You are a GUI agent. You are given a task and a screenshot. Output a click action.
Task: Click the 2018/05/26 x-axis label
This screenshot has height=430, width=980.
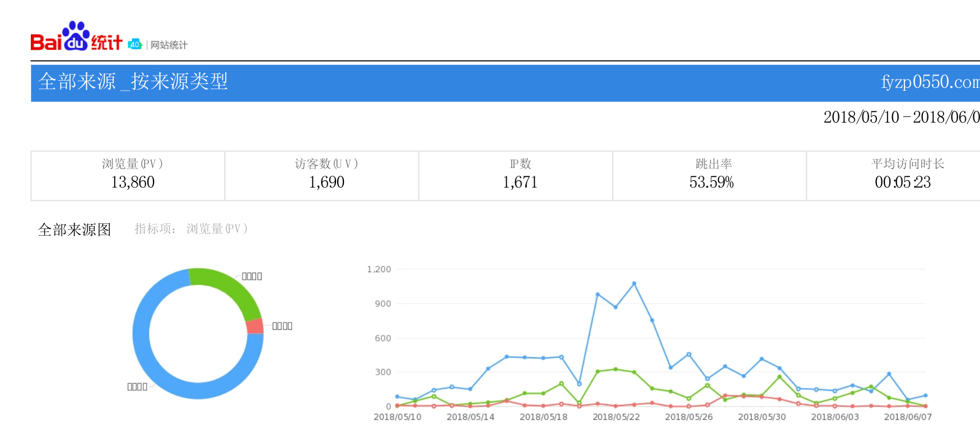(x=689, y=417)
